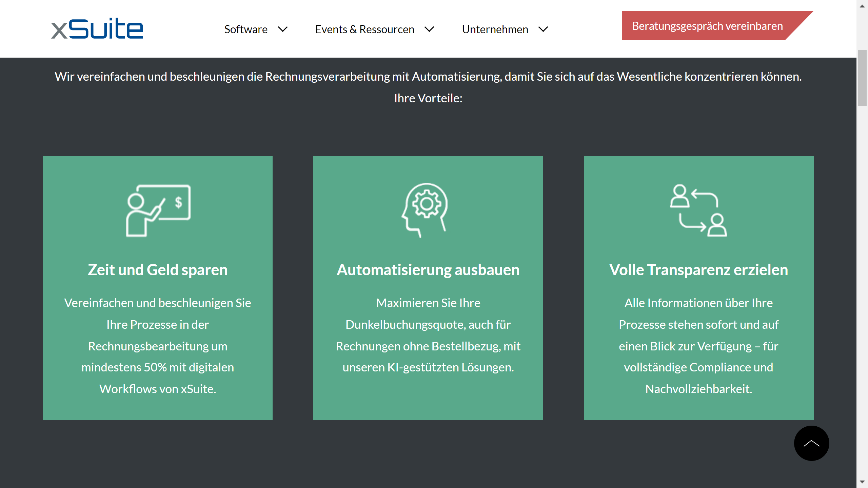The height and width of the screenshot is (488, 868).
Task: Click the Zeit und Geld sparen heading
Action: click(158, 270)
